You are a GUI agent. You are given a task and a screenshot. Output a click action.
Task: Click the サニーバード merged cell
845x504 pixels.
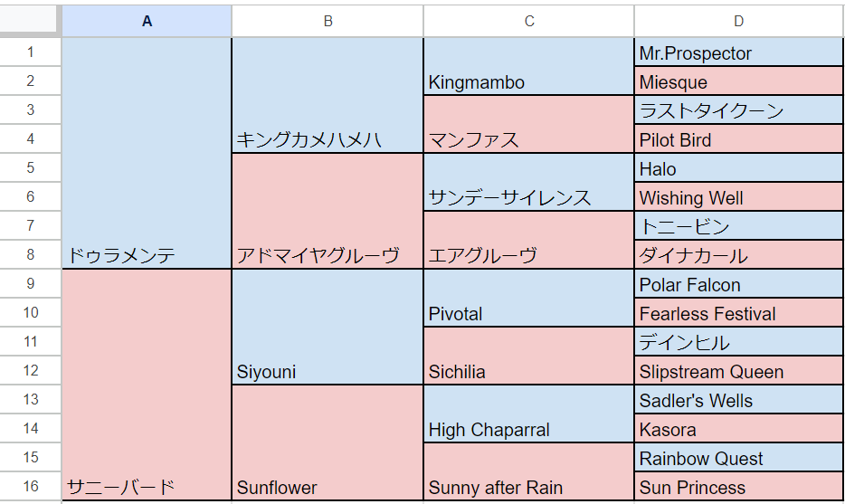pyautogui.click(x=147, y=385)
